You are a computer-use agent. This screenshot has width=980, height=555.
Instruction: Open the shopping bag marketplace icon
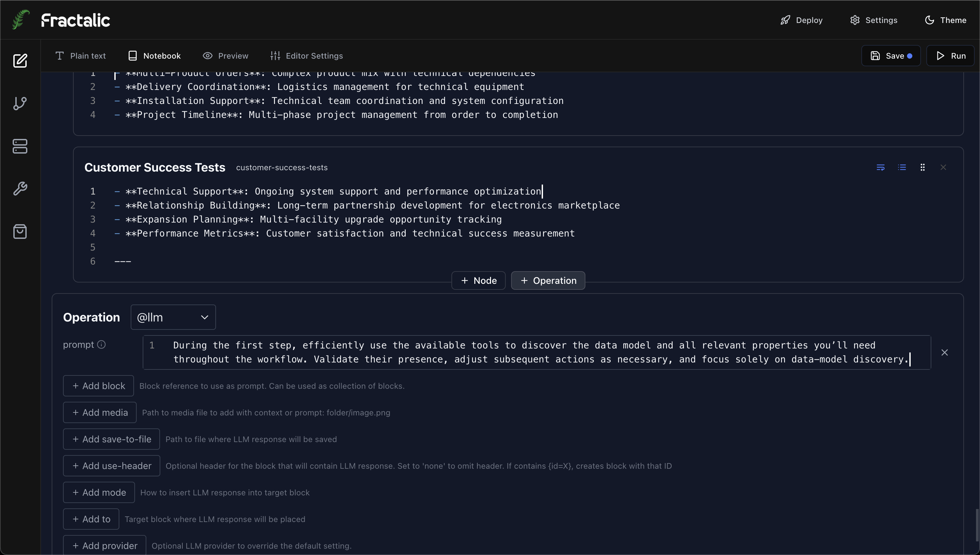tap(20, 232)
